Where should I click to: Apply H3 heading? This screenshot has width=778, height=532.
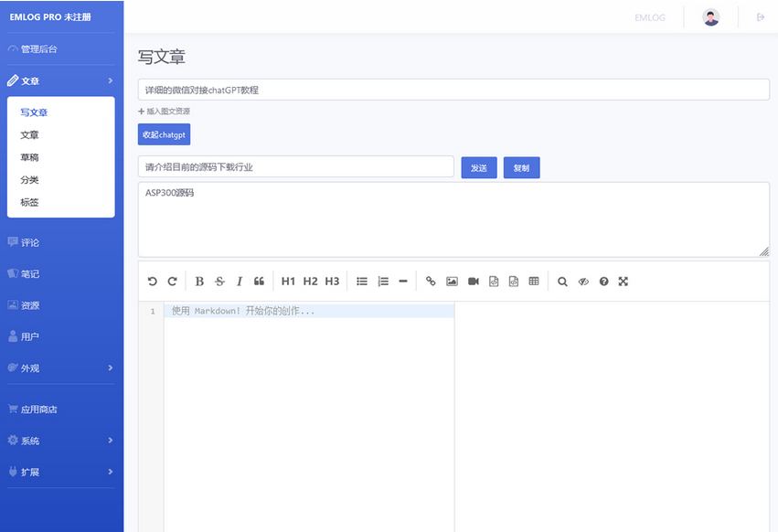(332, 282)
